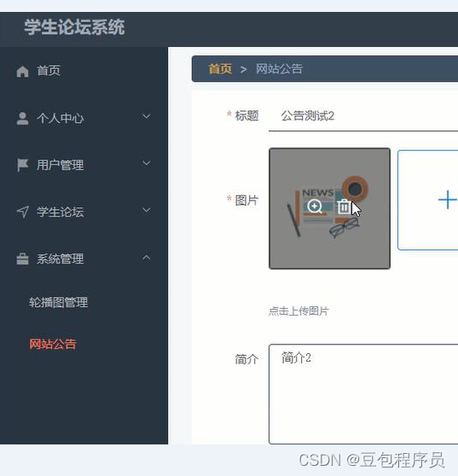Click the paper plane icon beside 学生论坛
This screenshot has width=458, height=476.
click(23, 212)
